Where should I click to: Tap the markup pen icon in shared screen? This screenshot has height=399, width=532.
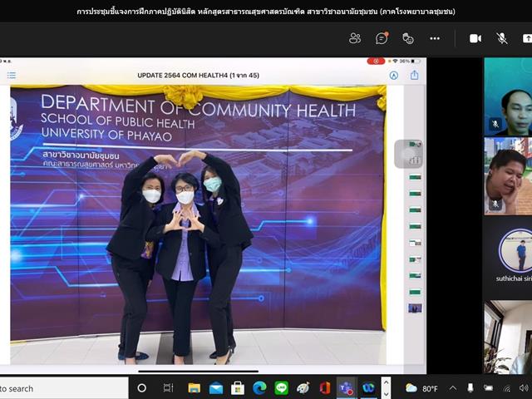point(393,76)
